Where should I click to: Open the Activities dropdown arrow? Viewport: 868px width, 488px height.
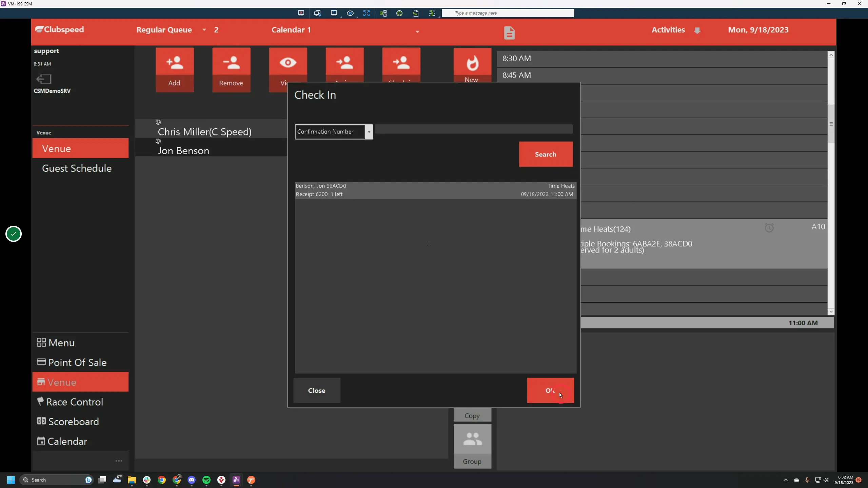(x=697, y=30)
